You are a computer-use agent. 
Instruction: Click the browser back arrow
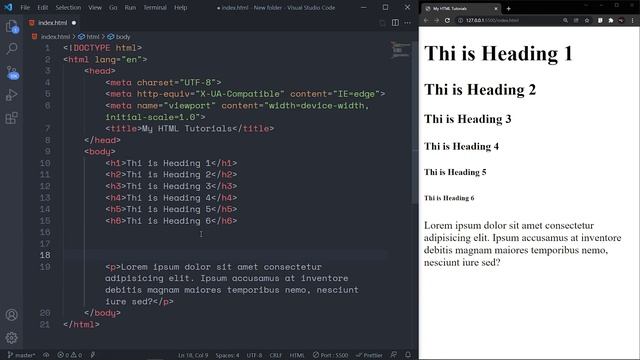pyautogui.click(x=426, y=20)
